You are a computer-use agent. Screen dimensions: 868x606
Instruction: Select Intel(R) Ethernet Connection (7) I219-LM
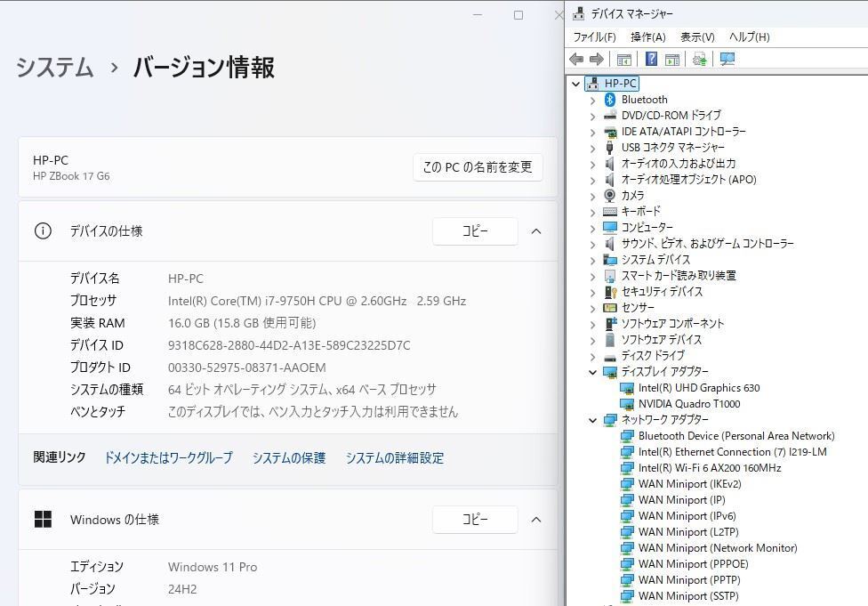[733, 452]
